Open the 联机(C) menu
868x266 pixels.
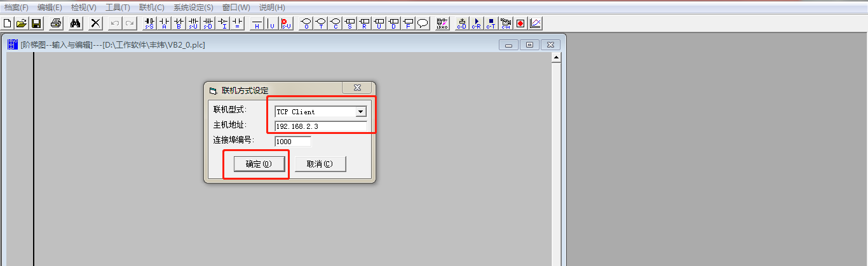pyautogui.click(x=151, y=7)
